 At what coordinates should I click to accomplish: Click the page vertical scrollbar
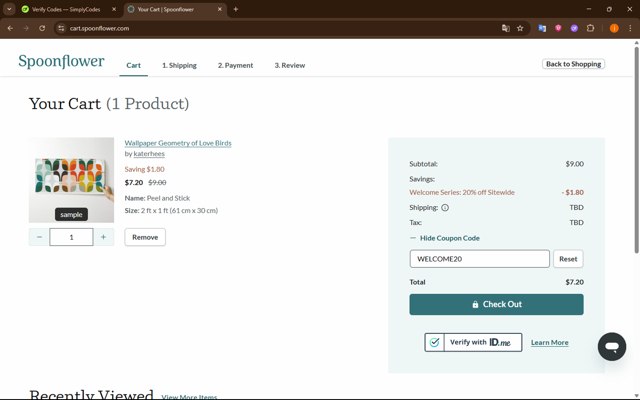click(x=637, y=150)
